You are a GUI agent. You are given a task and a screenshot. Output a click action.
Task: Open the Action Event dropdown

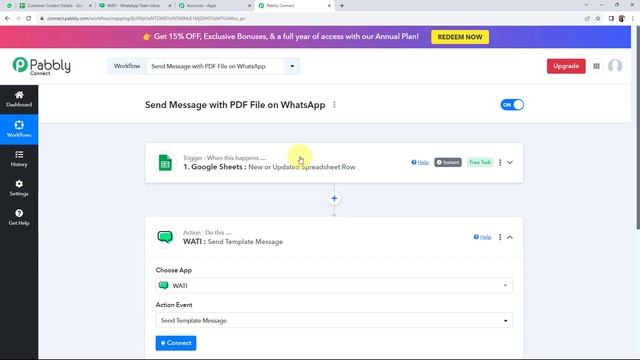(334, 320)
